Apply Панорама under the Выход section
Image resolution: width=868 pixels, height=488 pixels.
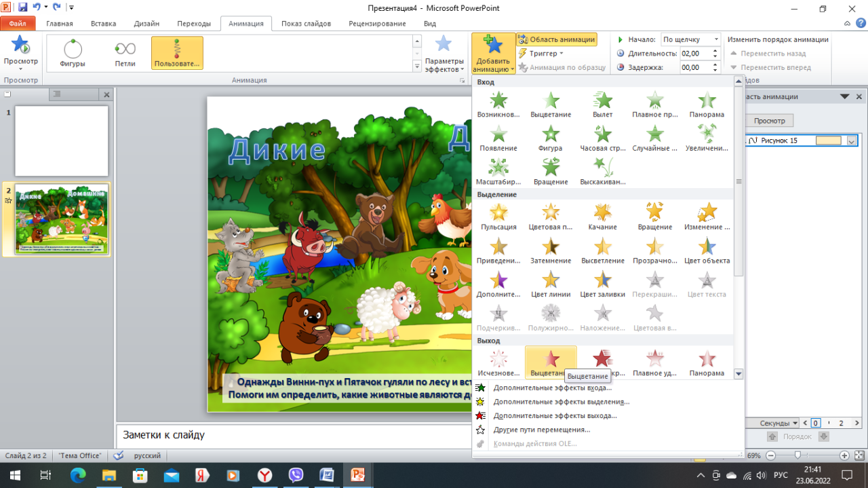707,363
